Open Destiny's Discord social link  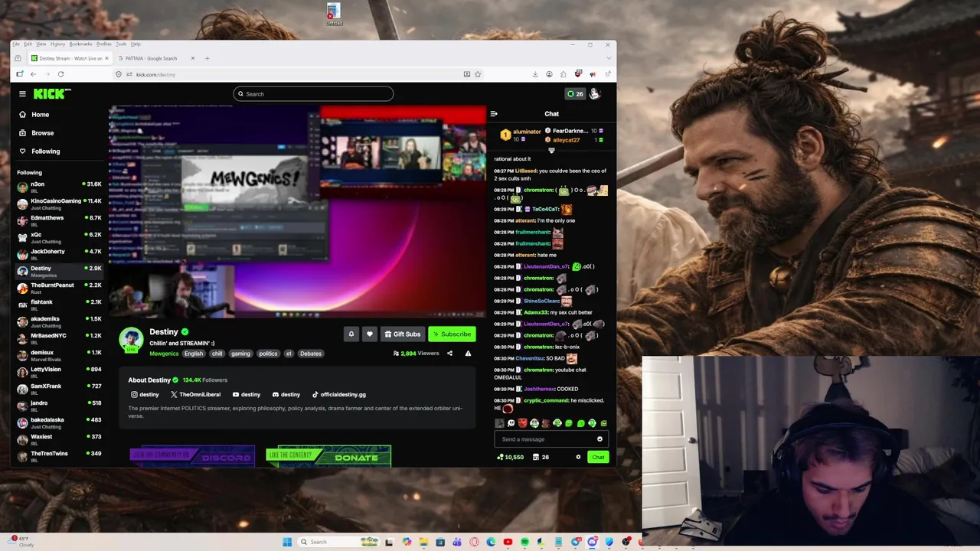pos(286,394)
